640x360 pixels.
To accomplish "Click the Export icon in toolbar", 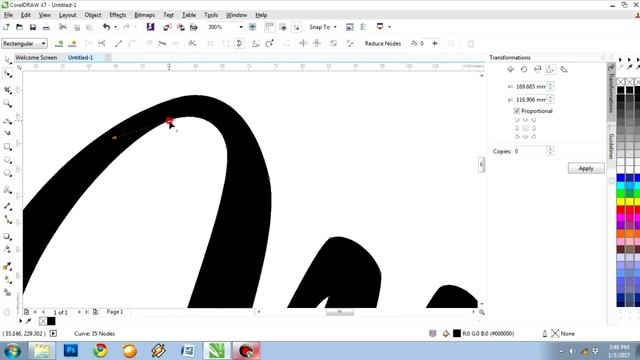I will pyautogui.click(x=180, y=27).
